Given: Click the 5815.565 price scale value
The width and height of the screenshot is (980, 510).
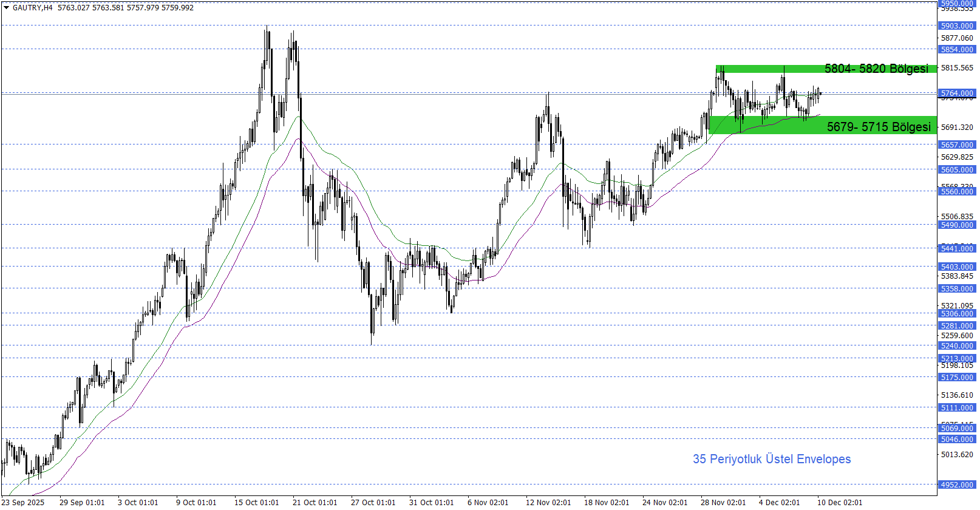Looking at the screenshot, I should (x=957, y=67).
